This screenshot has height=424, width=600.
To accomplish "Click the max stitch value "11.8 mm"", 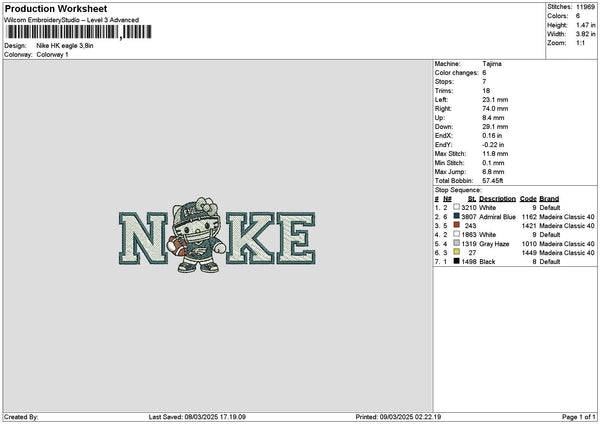I will (495, 153).
